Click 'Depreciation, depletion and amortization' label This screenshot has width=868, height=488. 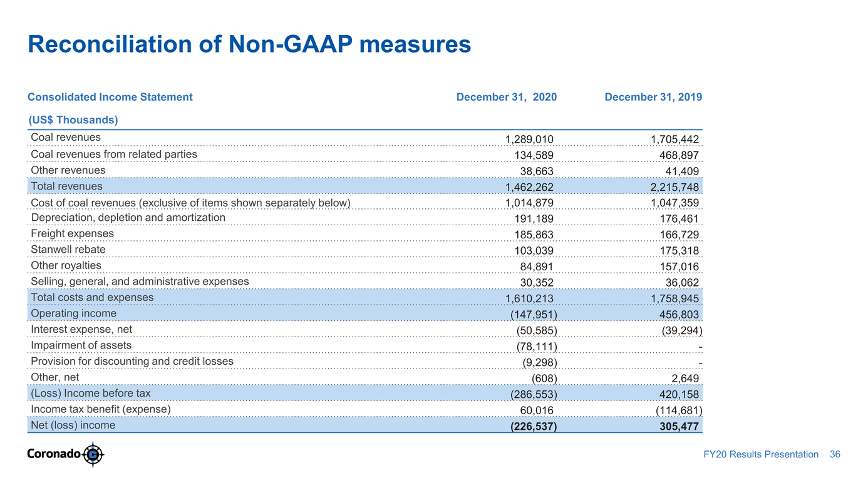click(x=128, y=218)
